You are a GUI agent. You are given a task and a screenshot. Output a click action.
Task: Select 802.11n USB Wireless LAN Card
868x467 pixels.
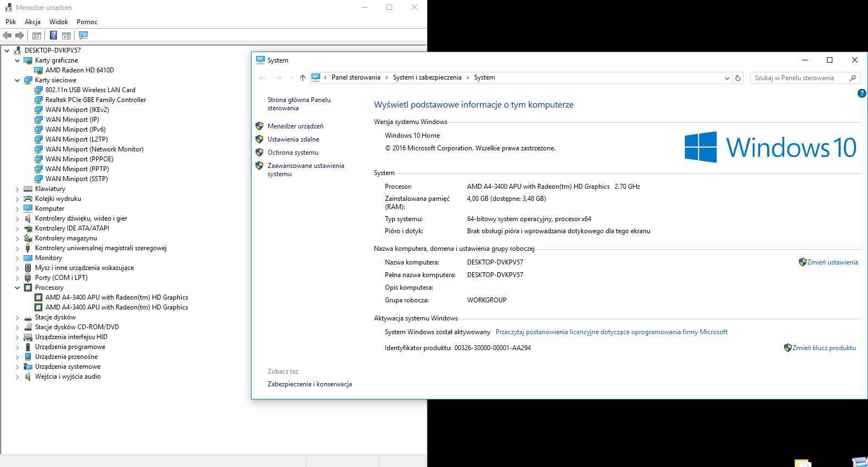(90, 90)
